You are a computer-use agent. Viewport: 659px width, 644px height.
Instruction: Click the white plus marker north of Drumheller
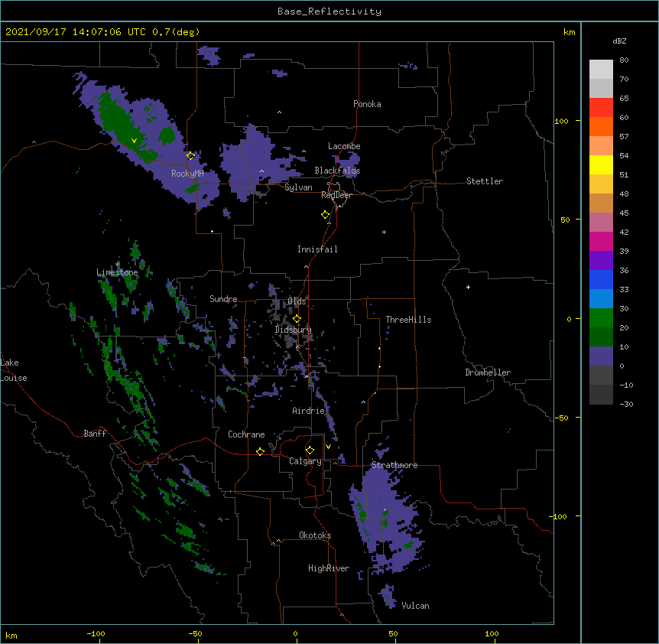point(468,287)
